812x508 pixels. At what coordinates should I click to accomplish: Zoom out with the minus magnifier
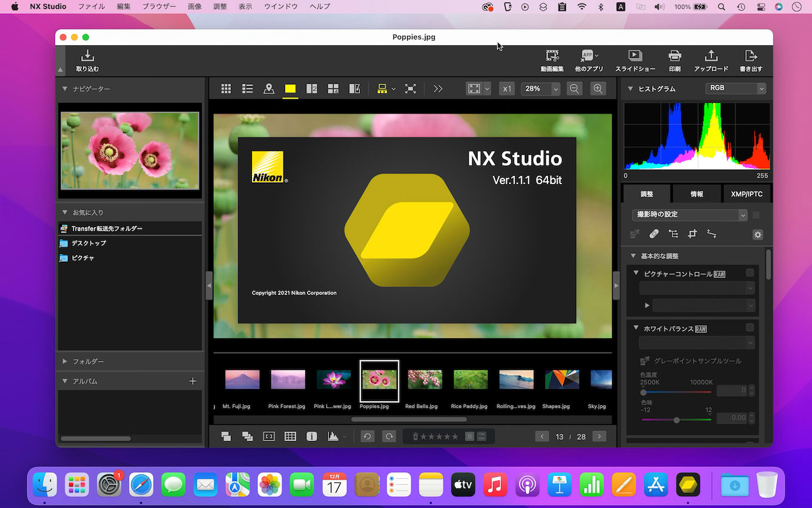tap(574, 88)
